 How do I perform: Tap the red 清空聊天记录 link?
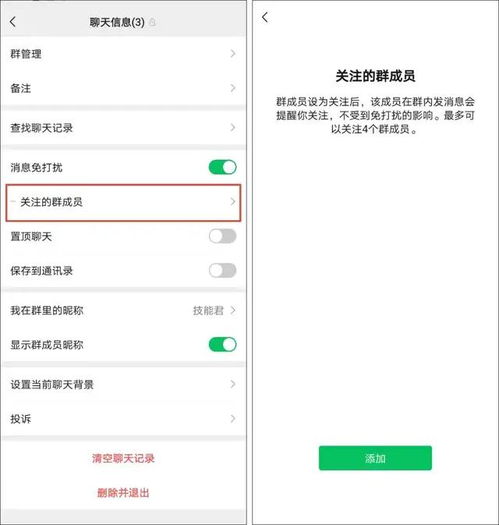pyautogui.click(x=123, y=458)
